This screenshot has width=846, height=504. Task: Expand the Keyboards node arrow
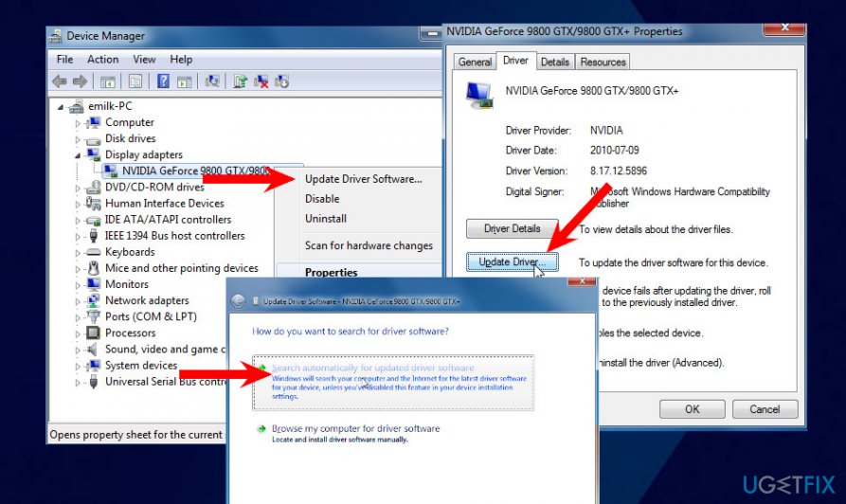tap(77, 253)
